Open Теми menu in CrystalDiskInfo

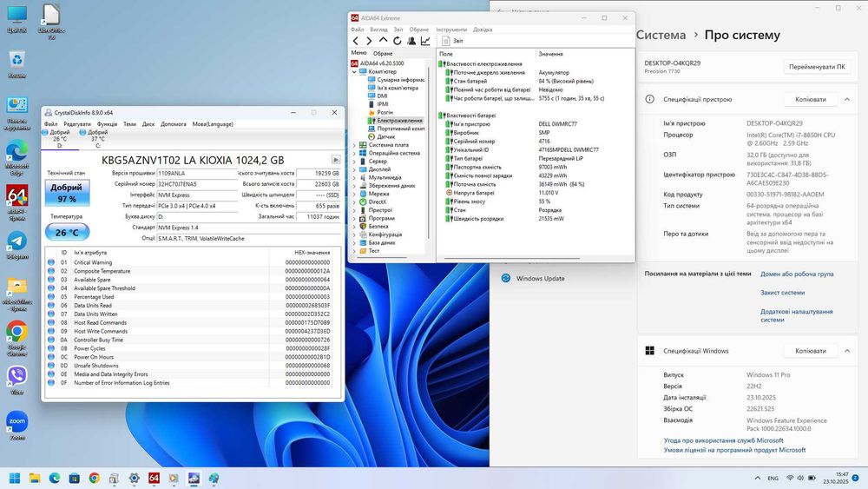129,124
